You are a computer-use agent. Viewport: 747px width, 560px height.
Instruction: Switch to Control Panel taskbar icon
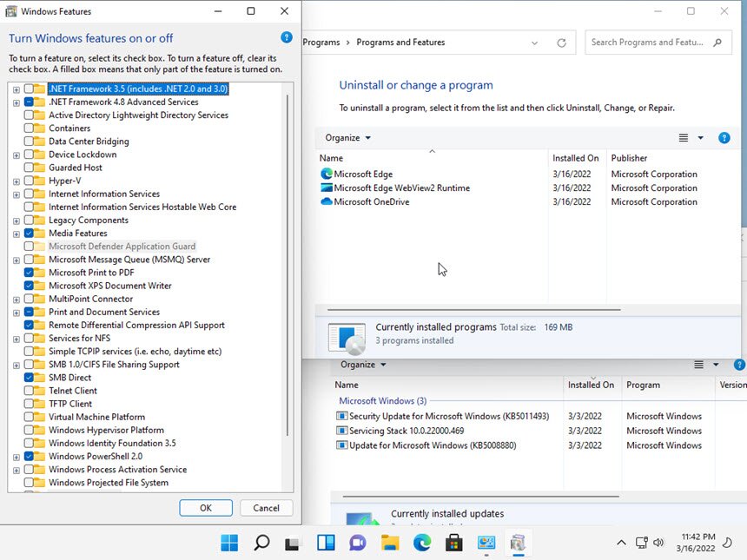tap(486, 543)
